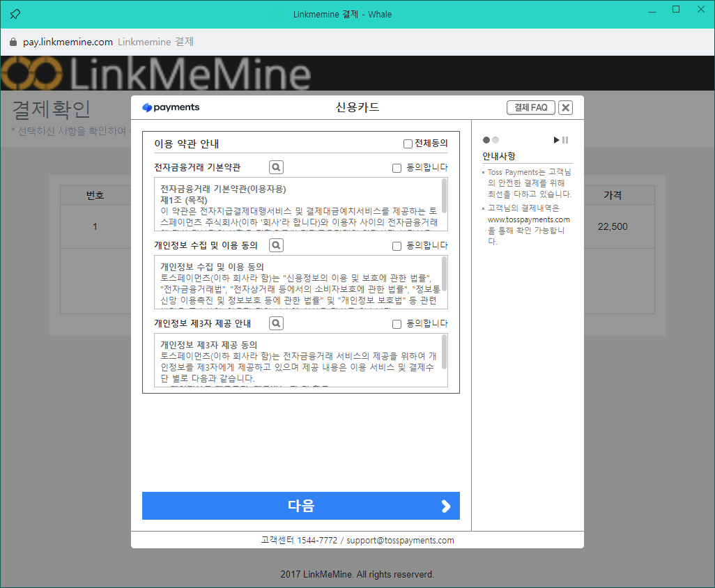The height and width of the screenshot is (588, 715).
Task: Select the second notice slide dot
Action: [x=495, y=140]
